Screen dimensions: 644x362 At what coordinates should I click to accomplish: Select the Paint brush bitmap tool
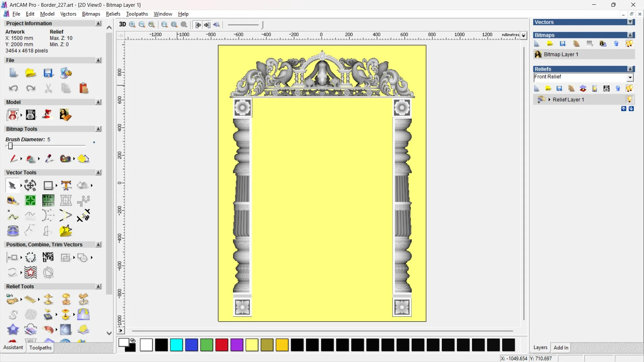[13, 159]
